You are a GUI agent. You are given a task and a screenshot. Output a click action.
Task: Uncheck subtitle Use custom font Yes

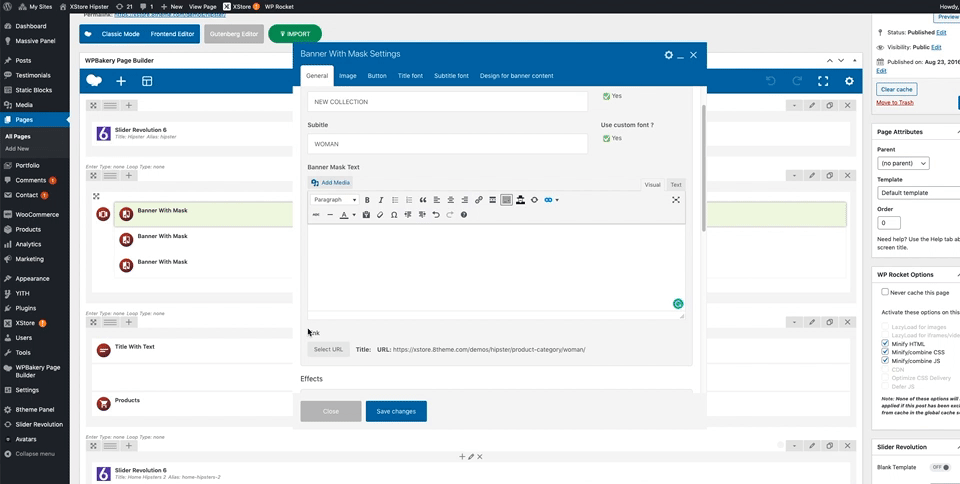pyautogui.click(x=606, y=138)
